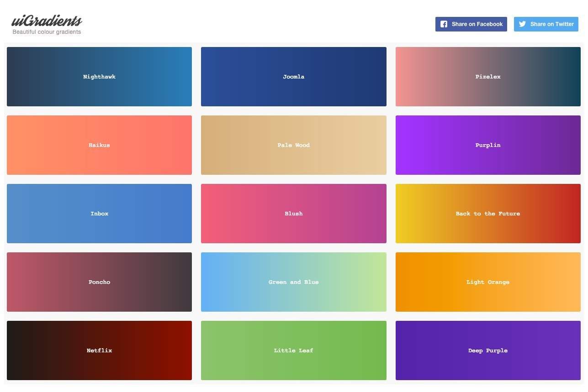Select the Joomla gradient card
The height and width of the screenshot is (392, 588).
[x=294, y=77]
